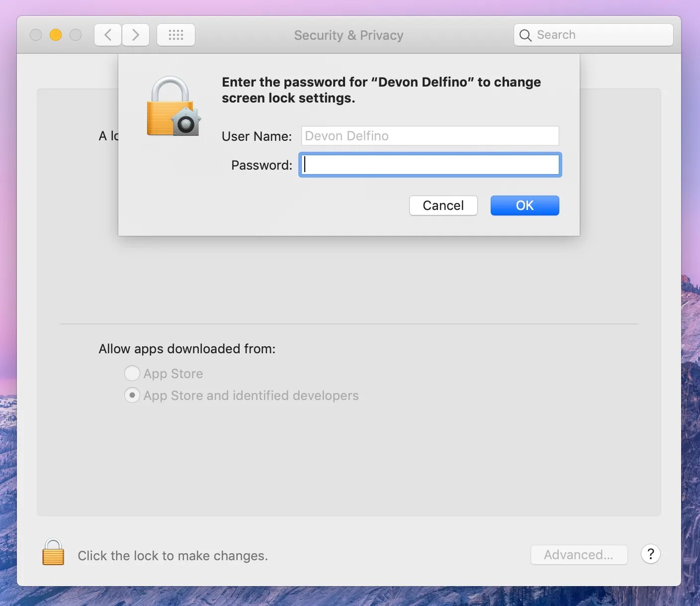The width and height of the screenshot is (700, 606).
Task: Go back with the left chevron button
Action: tap(108, 35)
